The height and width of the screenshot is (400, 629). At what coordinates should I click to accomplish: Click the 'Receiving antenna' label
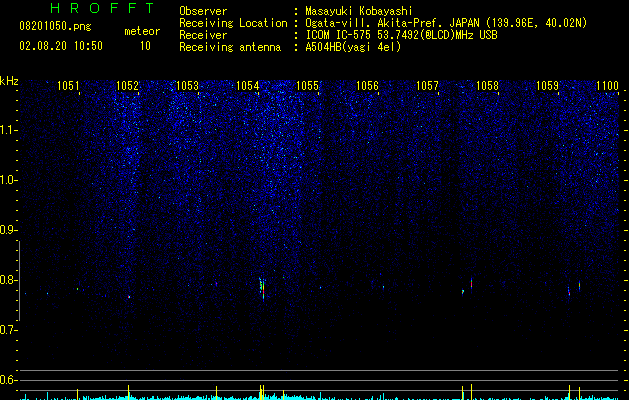230,47
